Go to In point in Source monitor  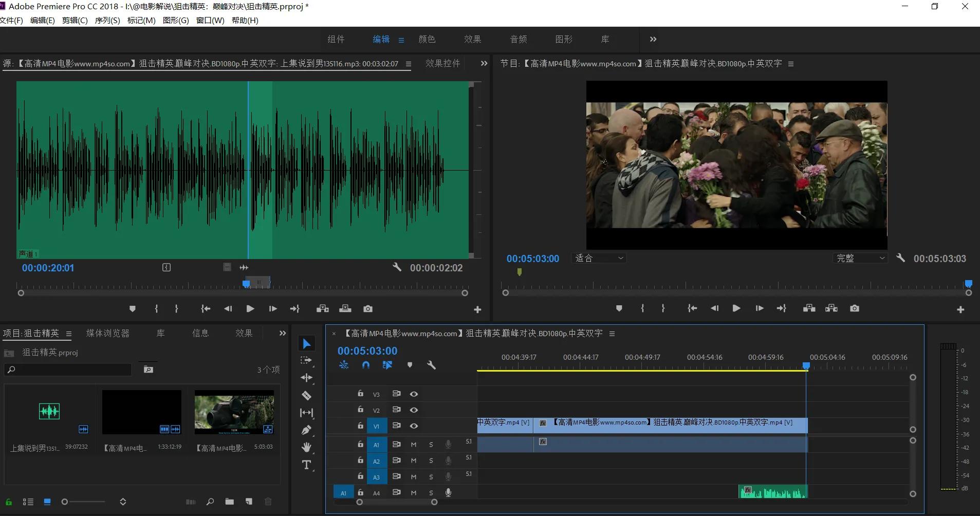(x=206, y=309)
